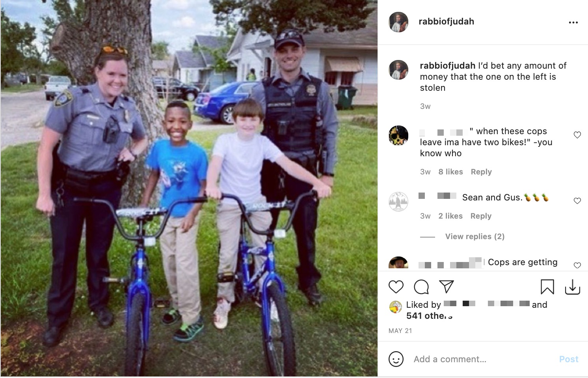Expand View replies (2)
This screenshot has height=378, width=588.
475,236
